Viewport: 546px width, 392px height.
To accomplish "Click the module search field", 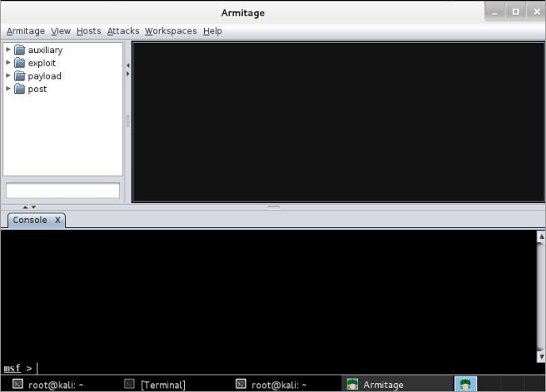I will tap(63, 190).
